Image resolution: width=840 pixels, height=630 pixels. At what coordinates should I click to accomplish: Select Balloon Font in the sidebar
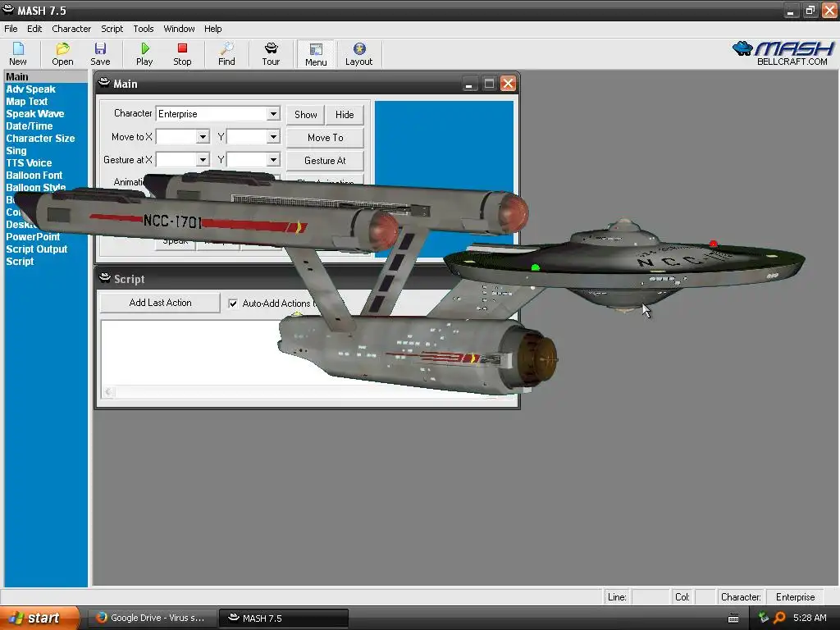34,176
